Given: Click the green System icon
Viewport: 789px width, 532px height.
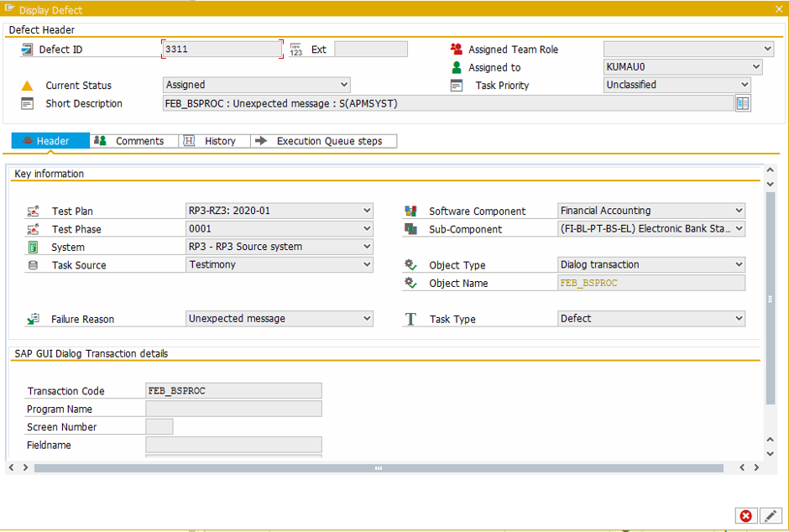Looking at the screenshot, I should pos(33,247).
